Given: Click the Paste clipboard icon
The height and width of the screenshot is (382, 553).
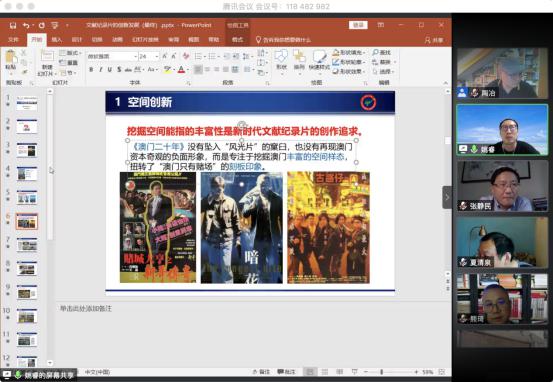Looking at the screenshot, I should pyautogui.click(x=11, y=58).
